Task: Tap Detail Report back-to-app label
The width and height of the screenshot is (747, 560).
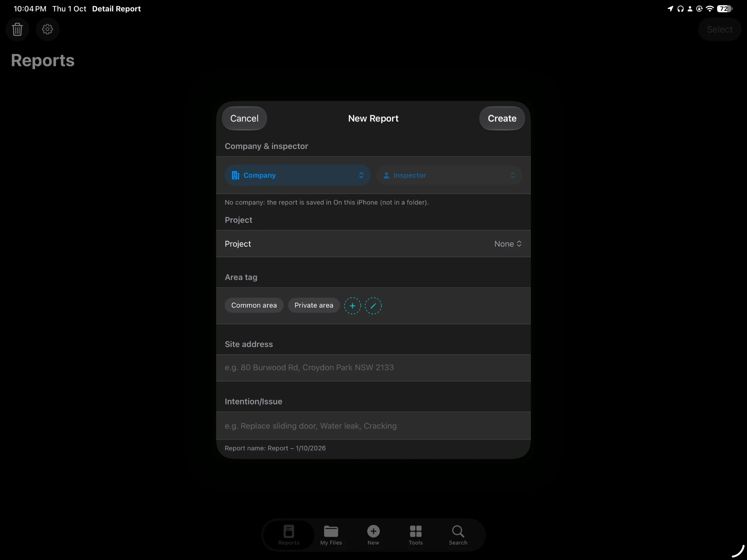Action: (116, 9)
